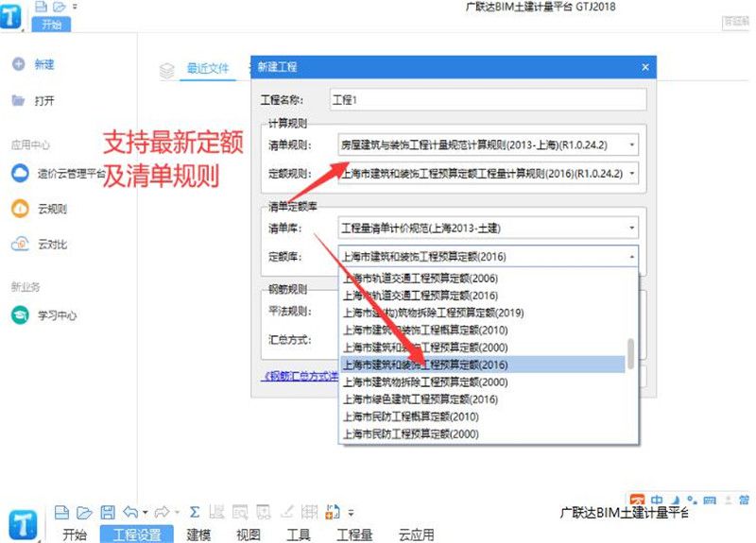
Task: Select 上海市建筑和装饰工程预算定额(2000)
Action: tap(483, 348)
